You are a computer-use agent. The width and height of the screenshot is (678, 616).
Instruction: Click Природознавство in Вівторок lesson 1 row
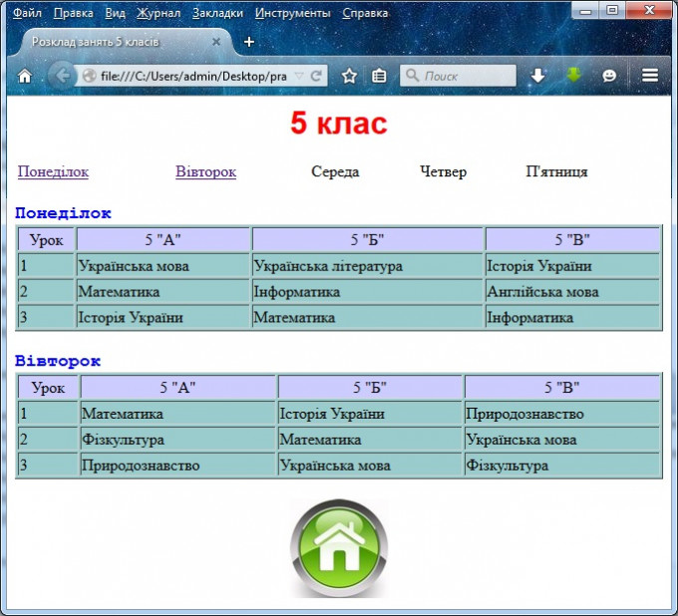point(561,414)
